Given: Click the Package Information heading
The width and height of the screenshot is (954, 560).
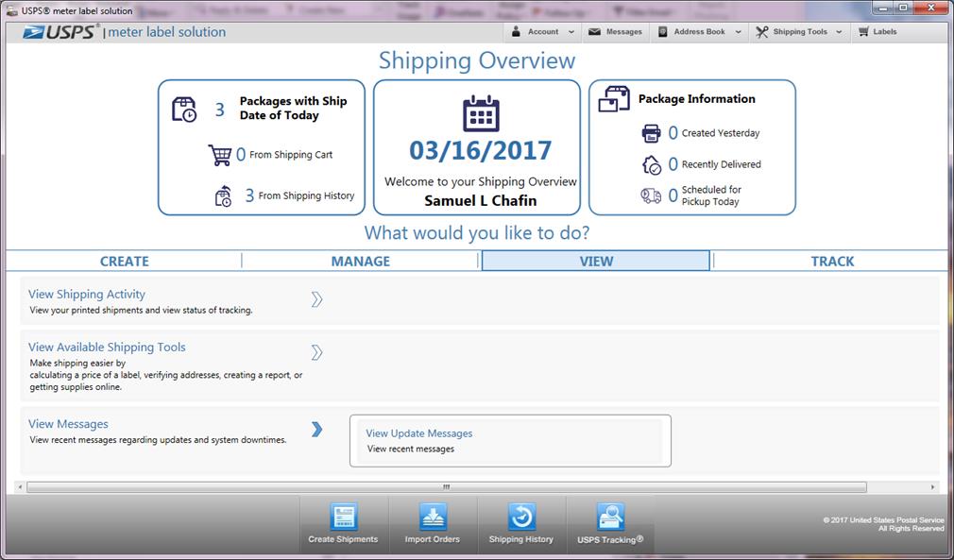Looking at the screenshot, I should [x=697, y=99].
